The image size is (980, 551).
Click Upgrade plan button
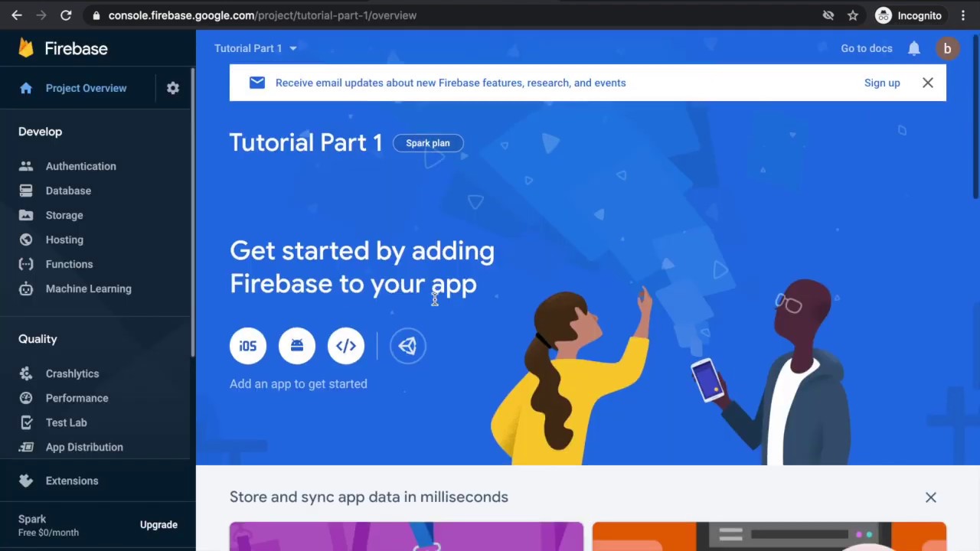158,525
